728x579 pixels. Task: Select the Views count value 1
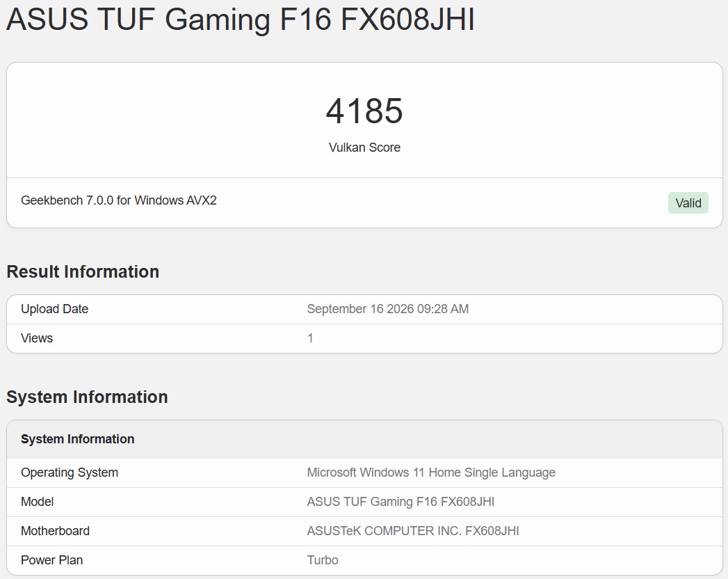pyautogui.click(x=310, y=338)
